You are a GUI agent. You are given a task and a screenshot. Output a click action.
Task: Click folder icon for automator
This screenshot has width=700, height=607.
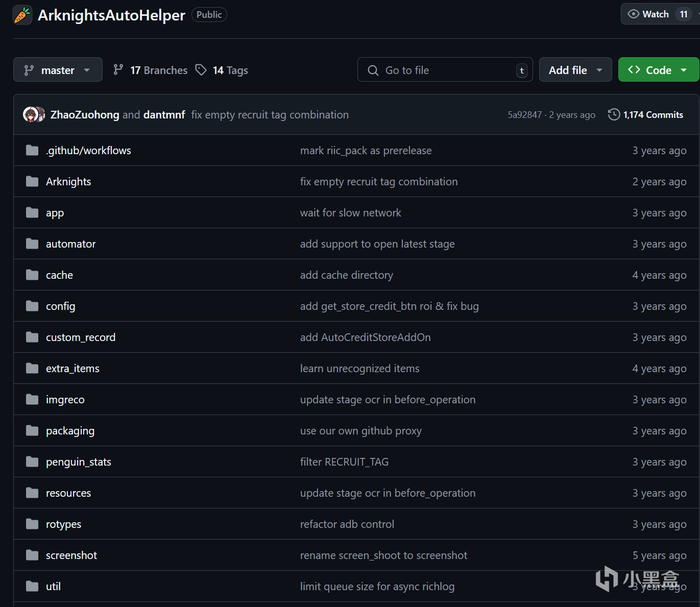pos(32,244)
